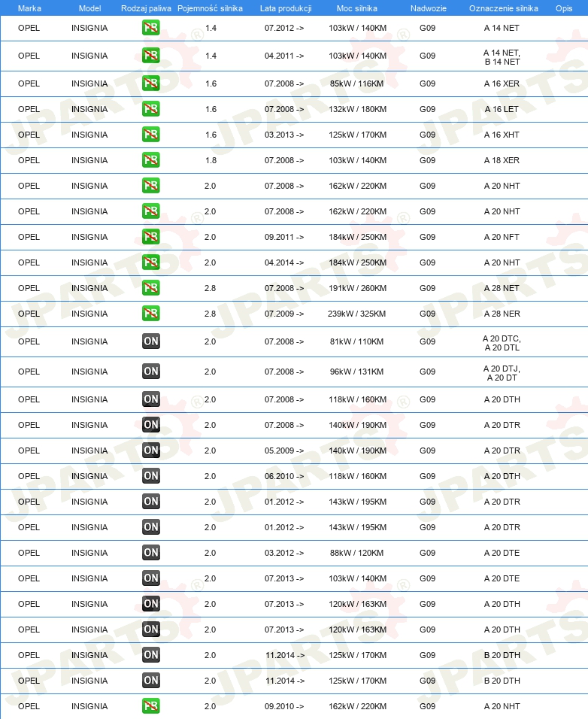This screenshot has width=588, height=719.
Task: Click the petrol icon in the 1.8 A 18 XER row
Action: click(x=151, y=160)
